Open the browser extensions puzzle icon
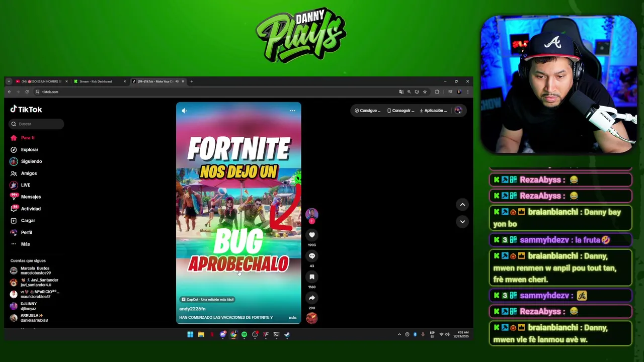 [437, 92]
